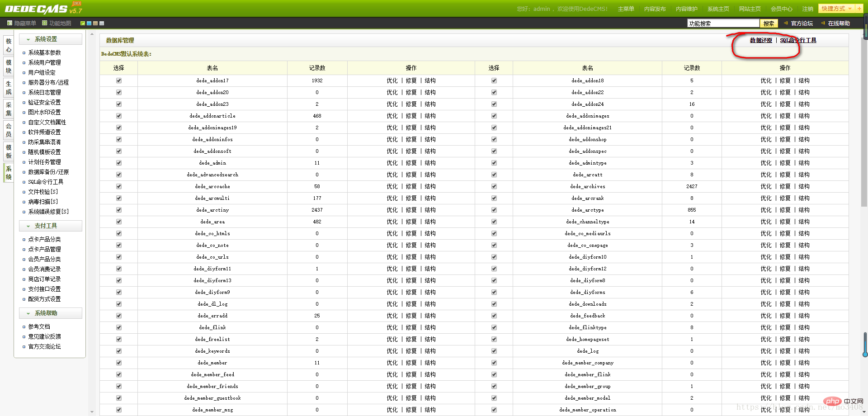Select the 模块 vertical sidebar tab
Image resolution: width=868 pixels, height=416 pixels.
(9, 66)
